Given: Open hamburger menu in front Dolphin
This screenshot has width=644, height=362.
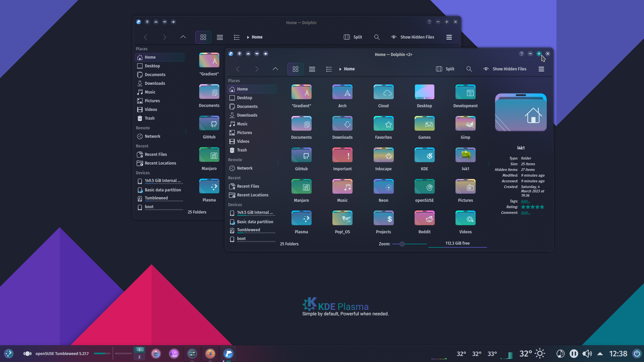Looking at the screenshot, I should point(541,69).
